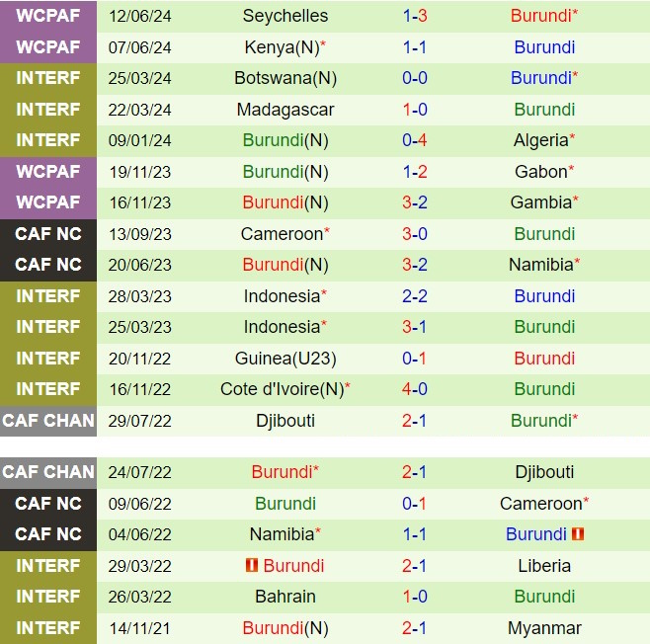Open the Seychelles team link
650x644 pixels.
point(285,16)
